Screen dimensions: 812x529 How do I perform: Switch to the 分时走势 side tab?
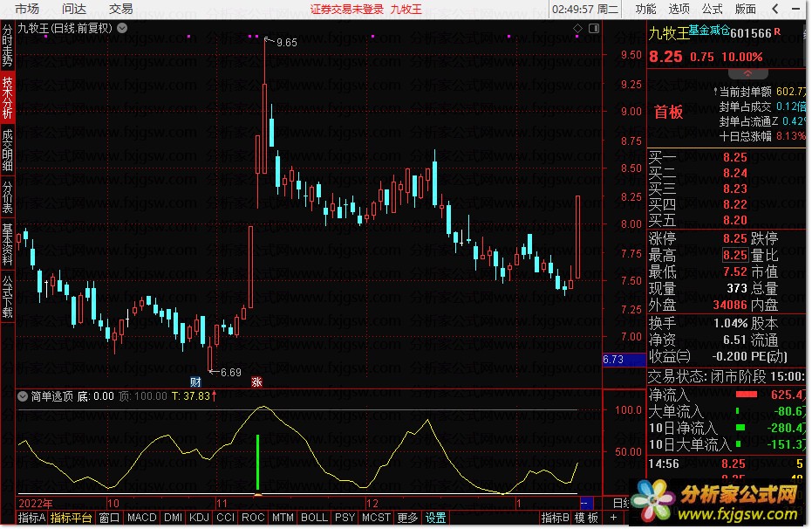(7, 45)
